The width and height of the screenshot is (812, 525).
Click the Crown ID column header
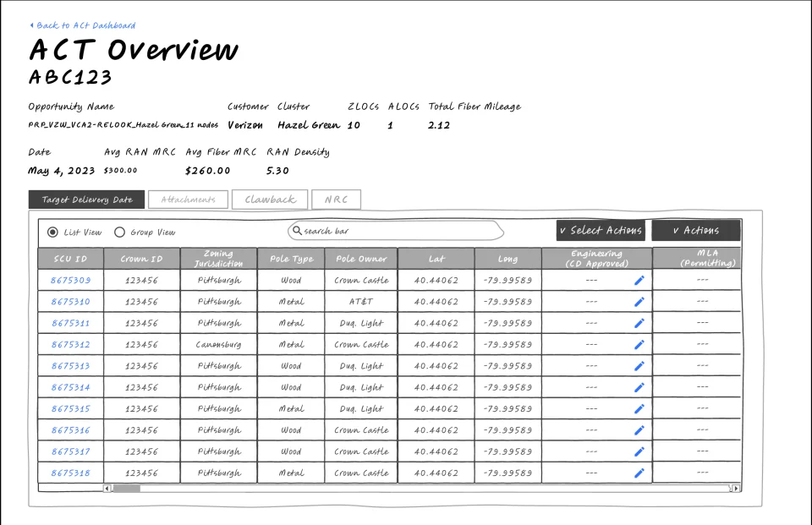(x=141, y=259)
